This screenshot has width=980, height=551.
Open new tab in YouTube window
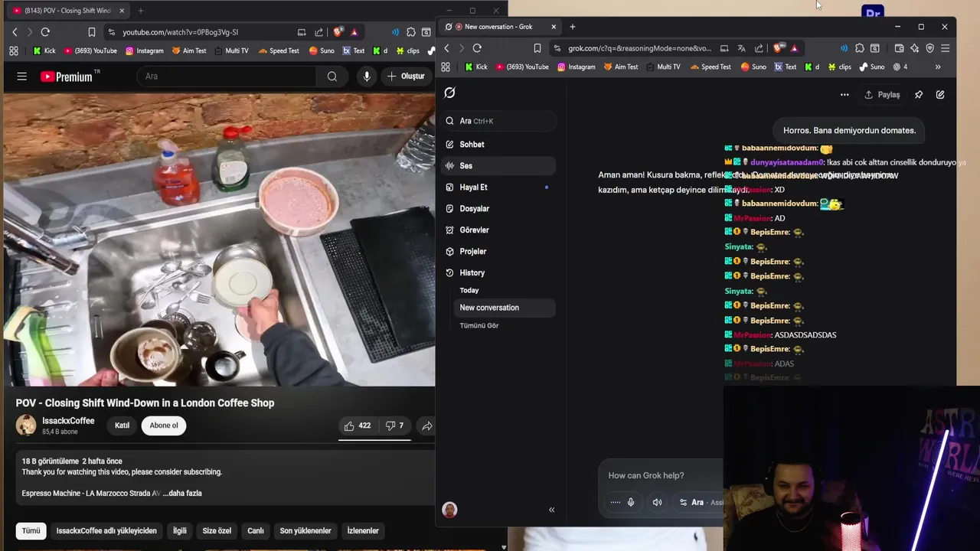(x=140, y=11)
